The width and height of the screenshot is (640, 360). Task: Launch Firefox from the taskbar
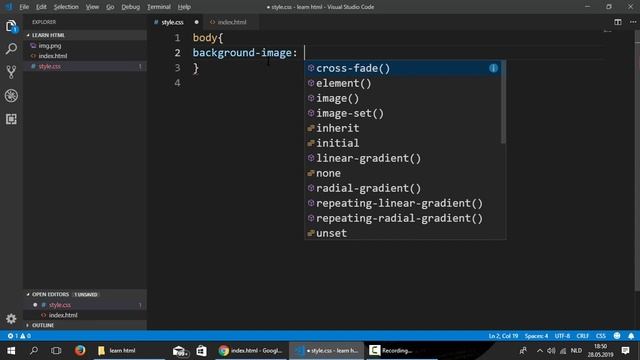80,351
